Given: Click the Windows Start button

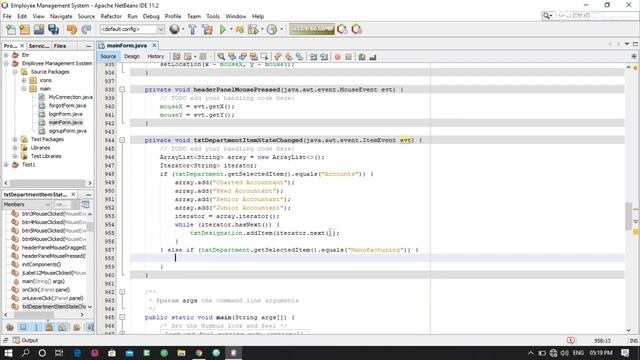Looking at the screenshot, I should [x=8, y=353].
